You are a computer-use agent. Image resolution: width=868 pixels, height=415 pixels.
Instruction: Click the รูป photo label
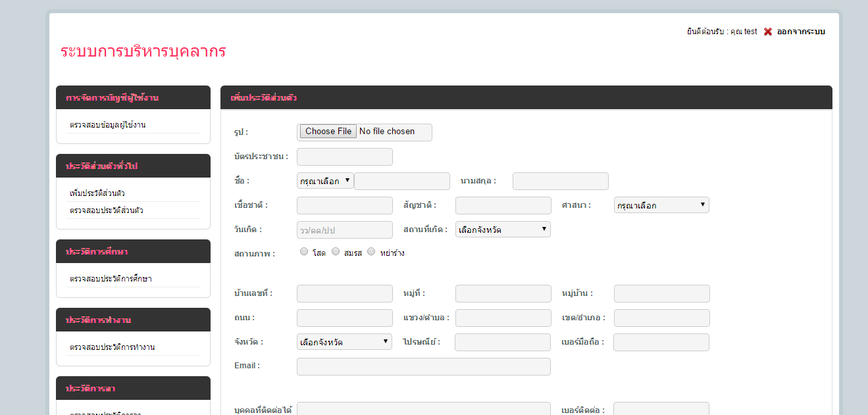(x=241, y=132)
